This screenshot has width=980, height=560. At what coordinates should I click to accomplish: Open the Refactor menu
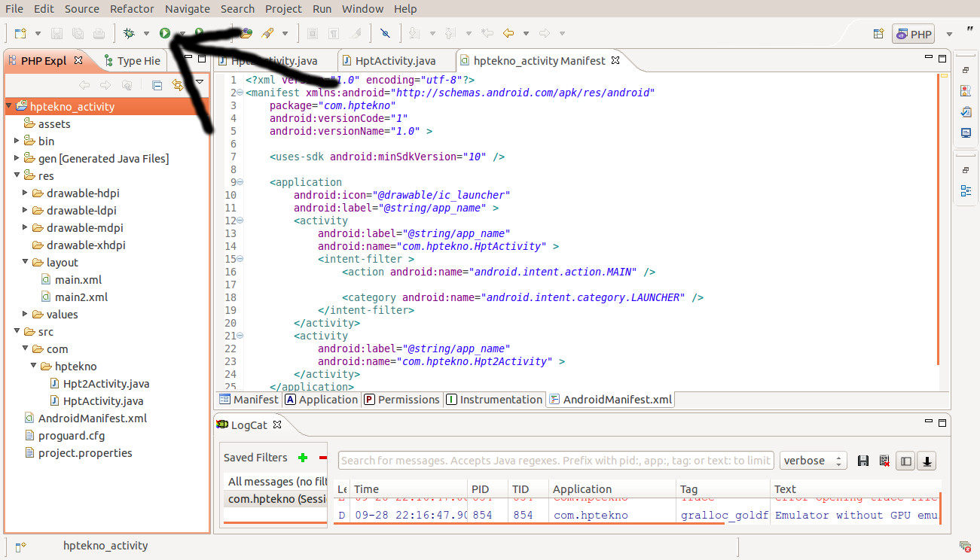coord(132,9)
